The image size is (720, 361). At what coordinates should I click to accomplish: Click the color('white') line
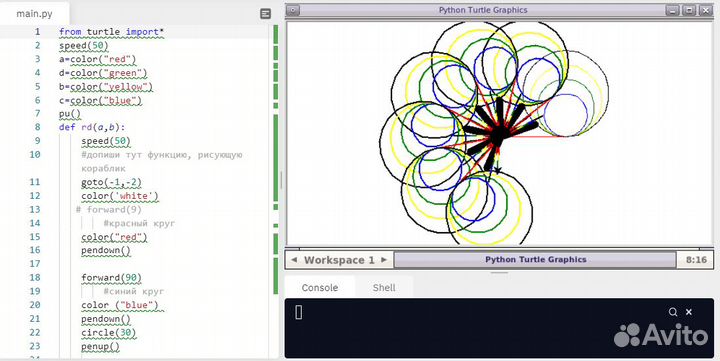(120, 196)
